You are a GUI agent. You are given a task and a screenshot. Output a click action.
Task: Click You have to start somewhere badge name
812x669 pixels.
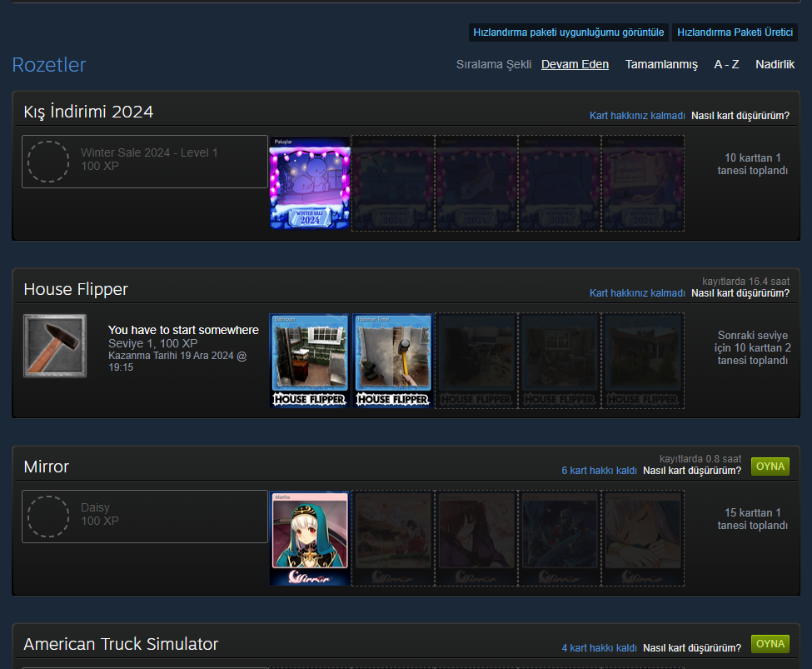click(183, 330)
